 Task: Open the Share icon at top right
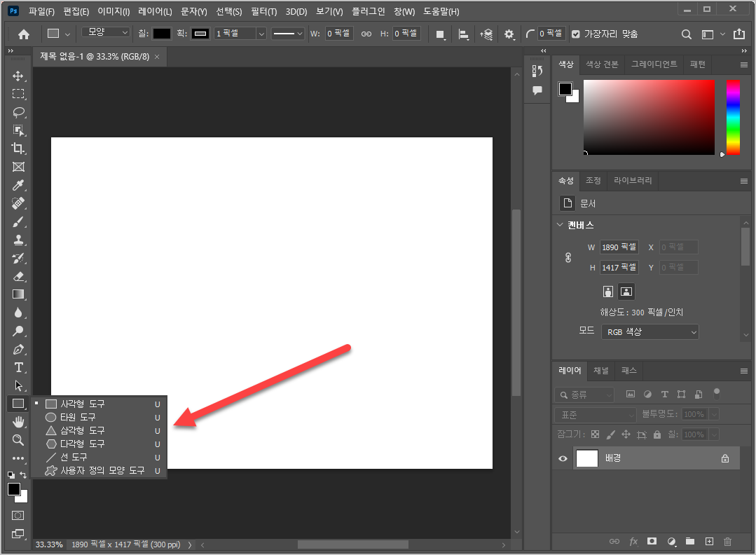[x=738, y=34]
